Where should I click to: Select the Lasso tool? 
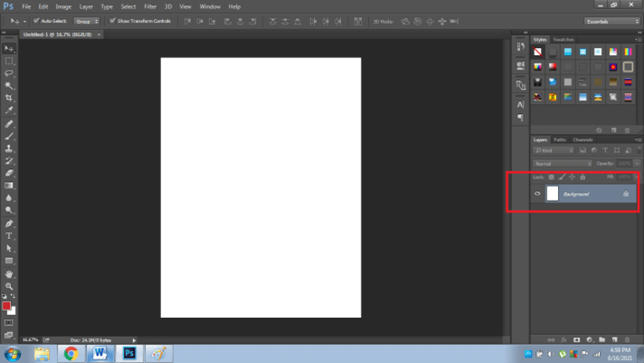(10, 73)
